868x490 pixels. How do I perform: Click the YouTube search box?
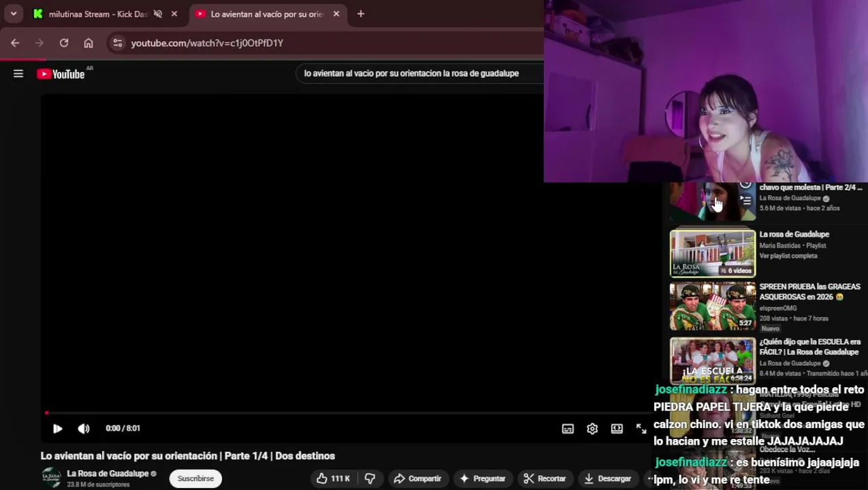pos(420,73)
